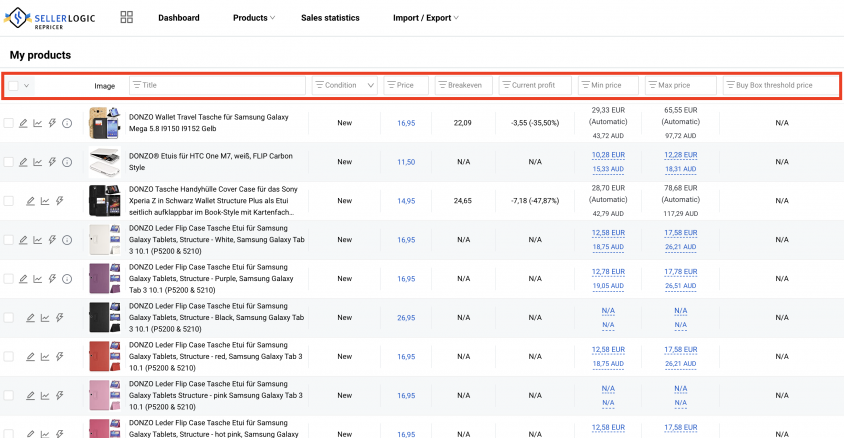The height and width of the screenshot is (438, 844).
Task: Show chart for Structure - Black tablet case
Action: coord(45,317)
